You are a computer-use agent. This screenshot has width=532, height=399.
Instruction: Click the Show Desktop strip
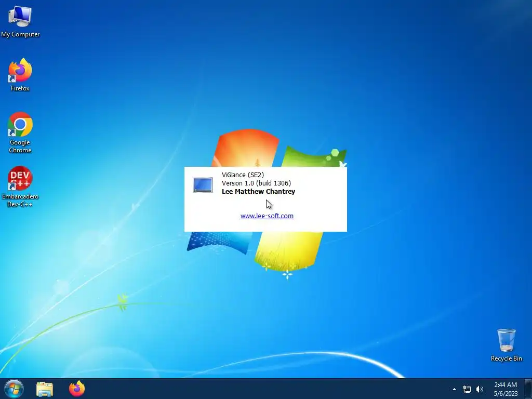point(528,389)
